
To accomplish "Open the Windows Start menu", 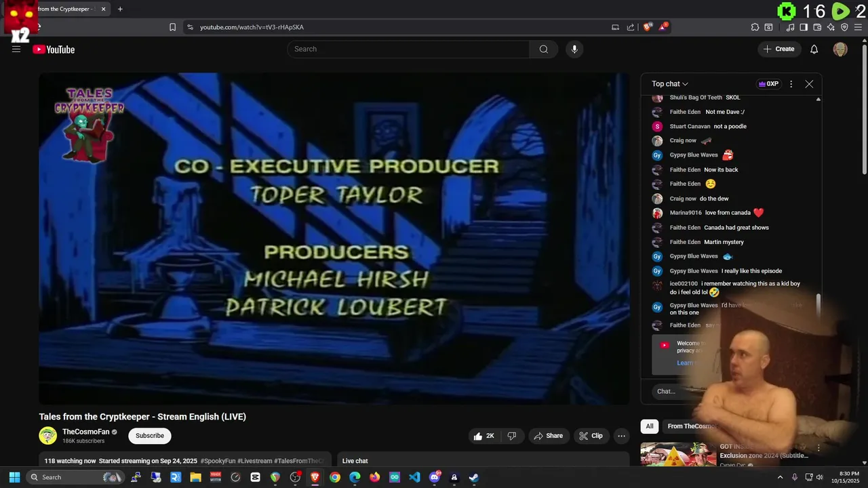I will point(14,477).
